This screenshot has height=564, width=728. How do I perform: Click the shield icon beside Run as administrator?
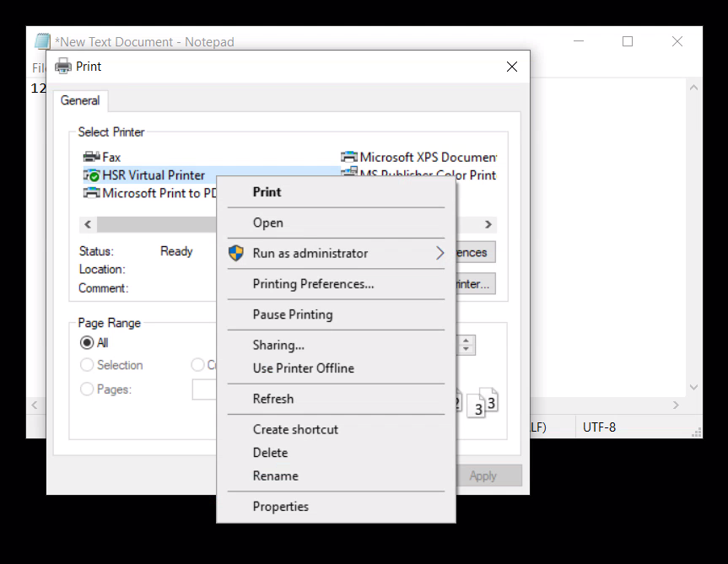[x=236, y=253]
